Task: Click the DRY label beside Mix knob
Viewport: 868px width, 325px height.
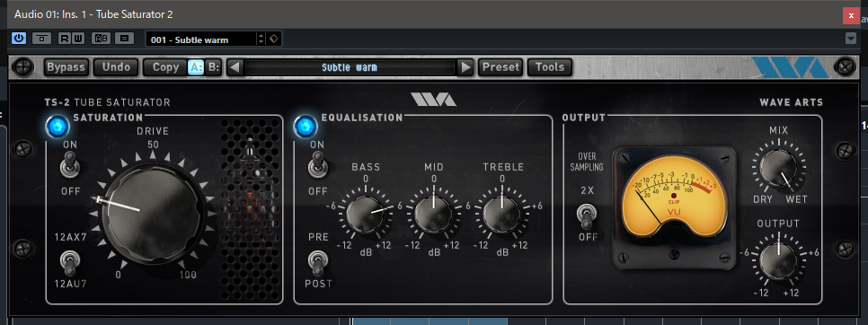Action: [763, 199]
